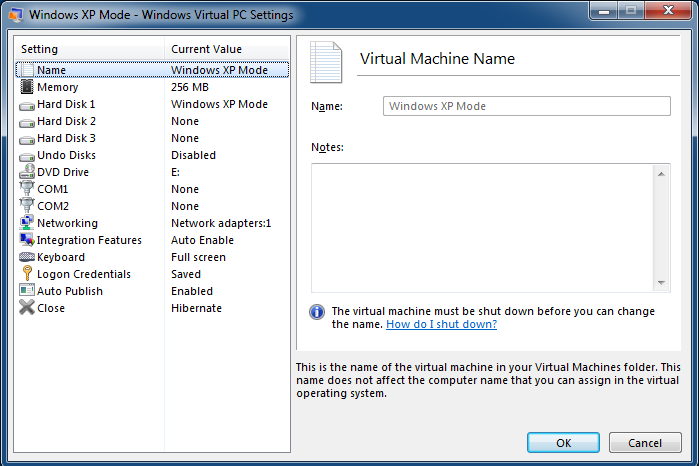Open Hard Disk 1 settings
The height and width of the screenshot is (466, 699).
(x=66, y=104)
